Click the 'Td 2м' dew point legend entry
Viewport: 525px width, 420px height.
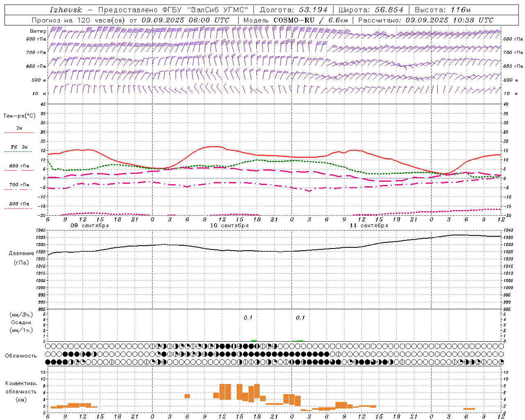tap(19, 147)
